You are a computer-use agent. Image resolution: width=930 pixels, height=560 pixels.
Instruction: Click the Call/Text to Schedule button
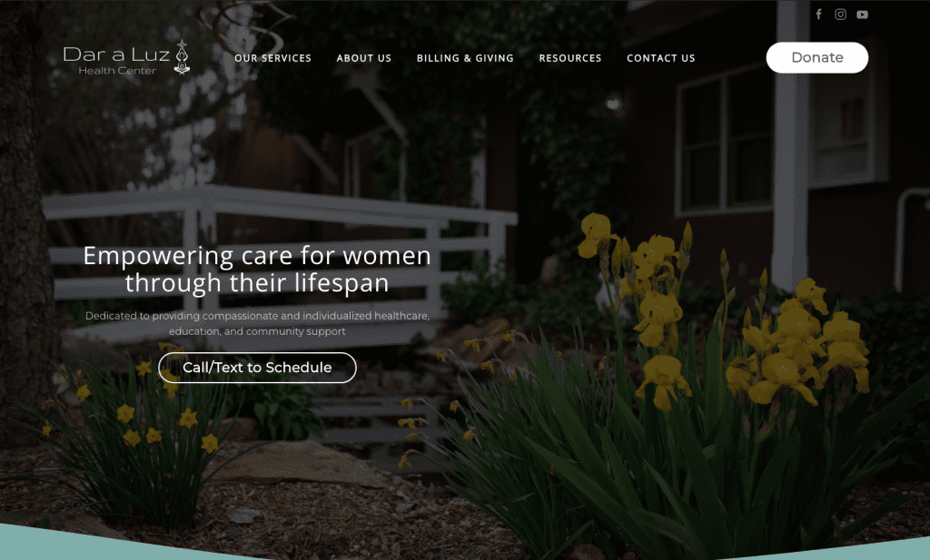[x=257, y=368]
